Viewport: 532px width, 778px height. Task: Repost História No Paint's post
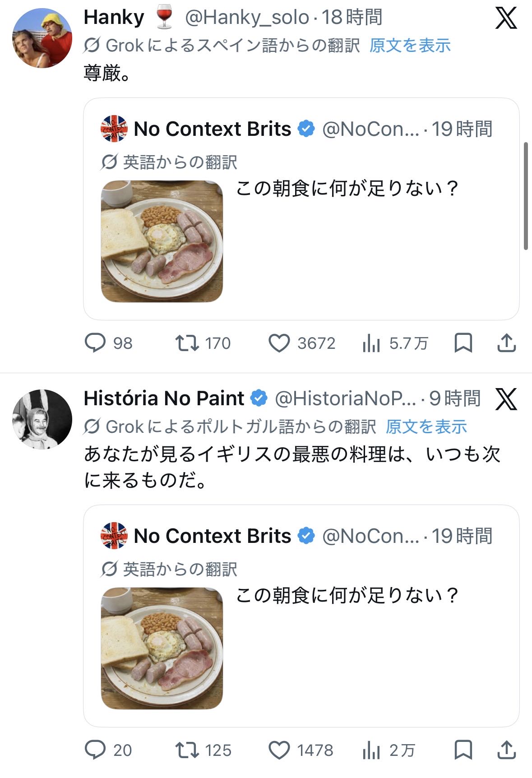pos(187,750)
